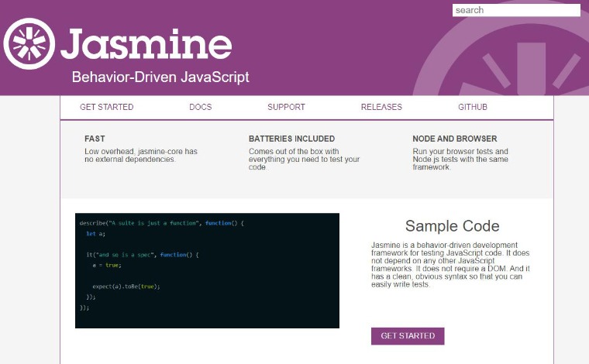Open the SUPPORT navigation item
Screen dimensions: 589x364
pyautogui.click(x=286, y=107)
